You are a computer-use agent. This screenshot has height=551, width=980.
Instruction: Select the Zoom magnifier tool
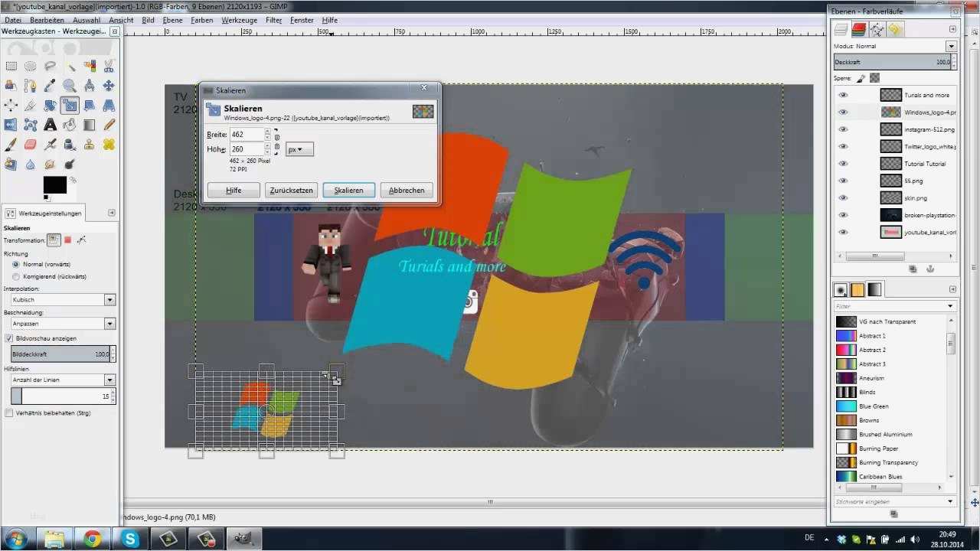tap(70, 86)
